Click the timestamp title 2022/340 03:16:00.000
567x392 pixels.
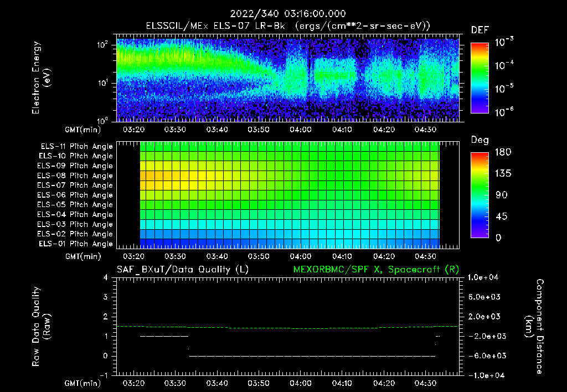click(288, 14)
